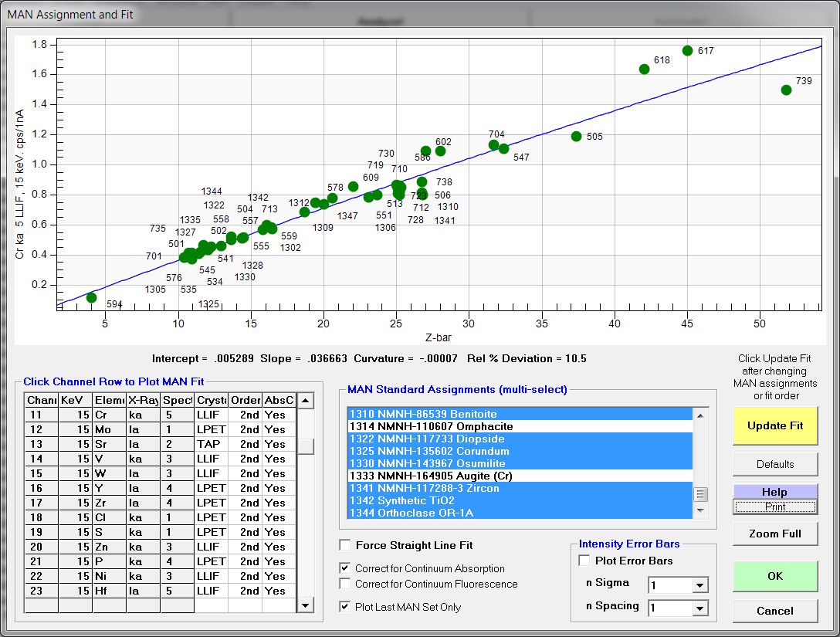Uncheck Correct for Continuum Absorption
Image resolution: width=840 pixels, height=637 pixels.
pos(345,568)
